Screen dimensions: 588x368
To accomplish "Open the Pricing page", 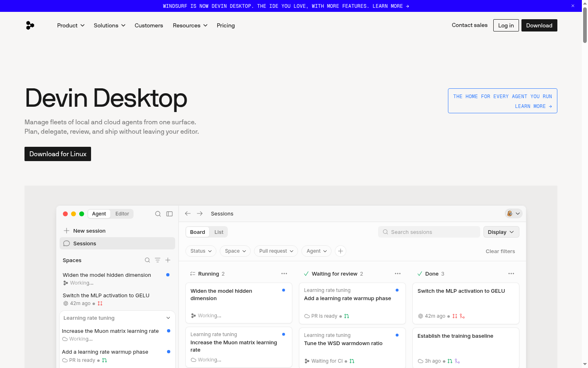I will [226, 25].
